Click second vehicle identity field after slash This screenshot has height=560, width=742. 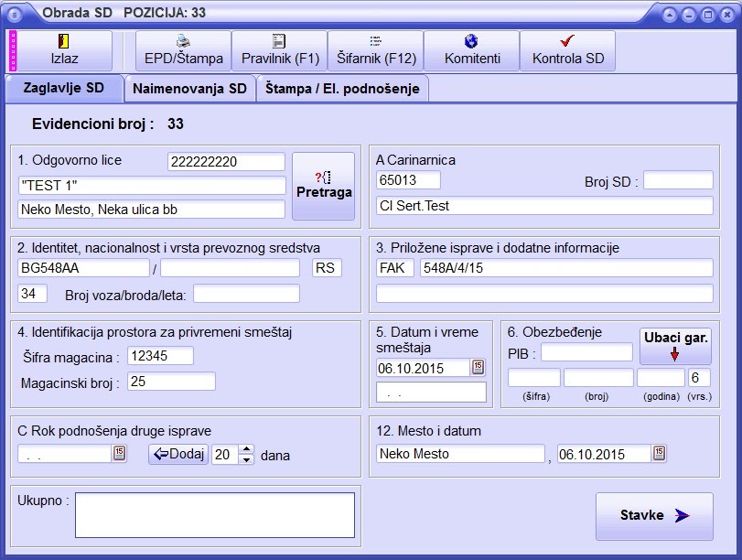point(230,268)
